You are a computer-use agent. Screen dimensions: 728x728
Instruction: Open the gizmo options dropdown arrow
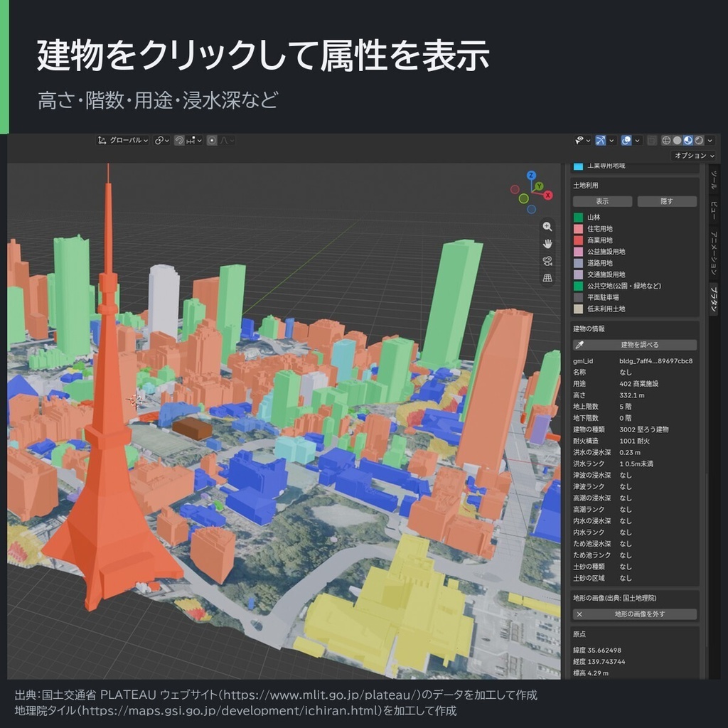tap(611, 140)
